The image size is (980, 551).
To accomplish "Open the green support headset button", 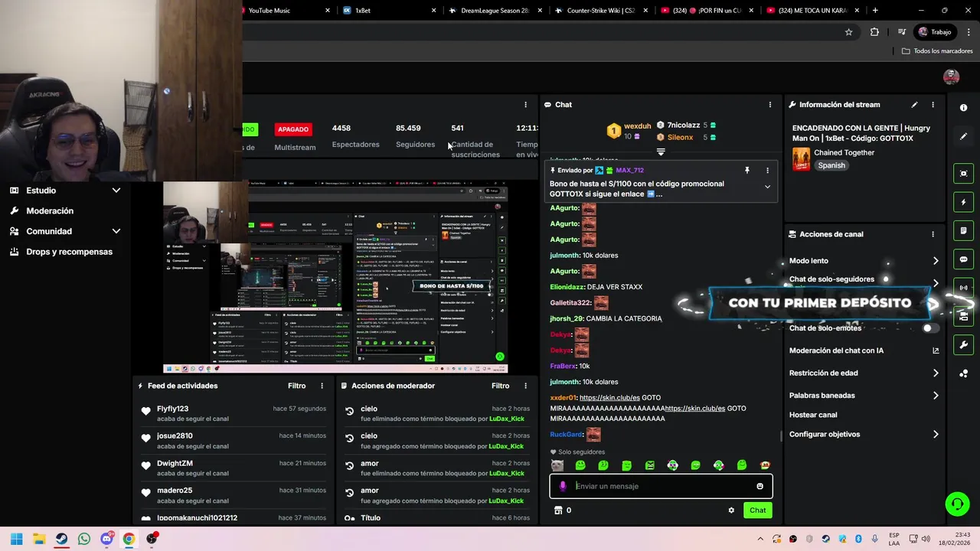I will tap(957, 504).
